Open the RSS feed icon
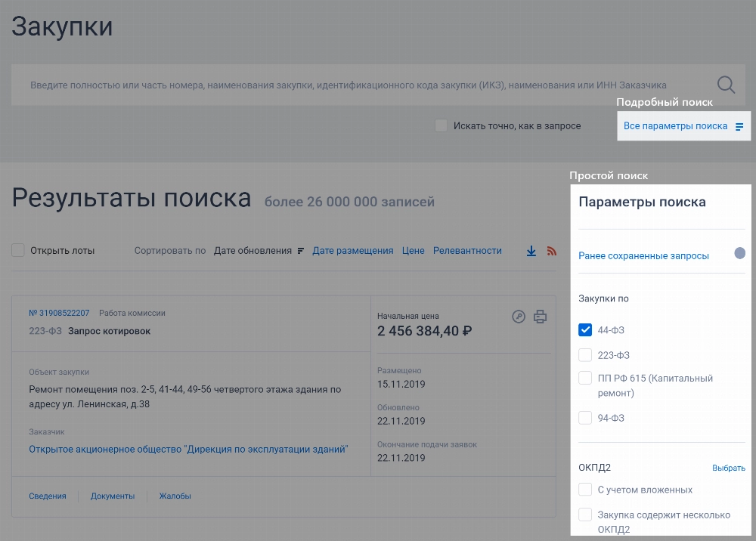The width and height of the screenshot is (756, 541). click(x=552, y=251)
